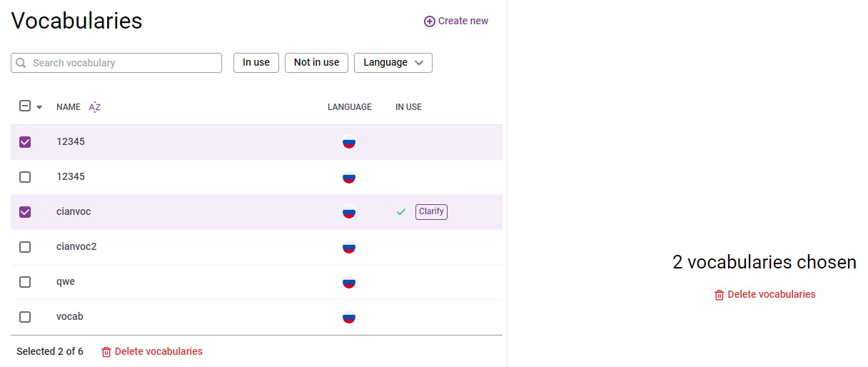Uncheck the first 12345 vocabulary checkbox
The height and width of the screenshot is (367, 868).
point(25,142)
